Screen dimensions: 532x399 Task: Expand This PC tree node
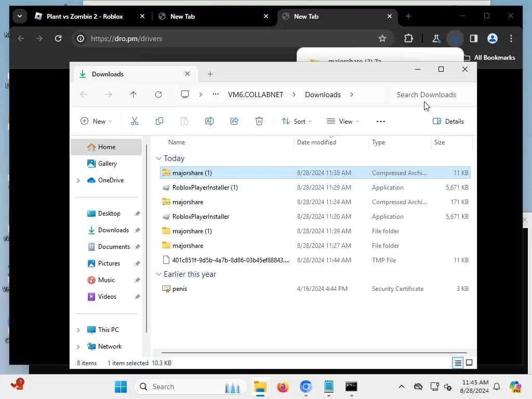click(78, 330)
